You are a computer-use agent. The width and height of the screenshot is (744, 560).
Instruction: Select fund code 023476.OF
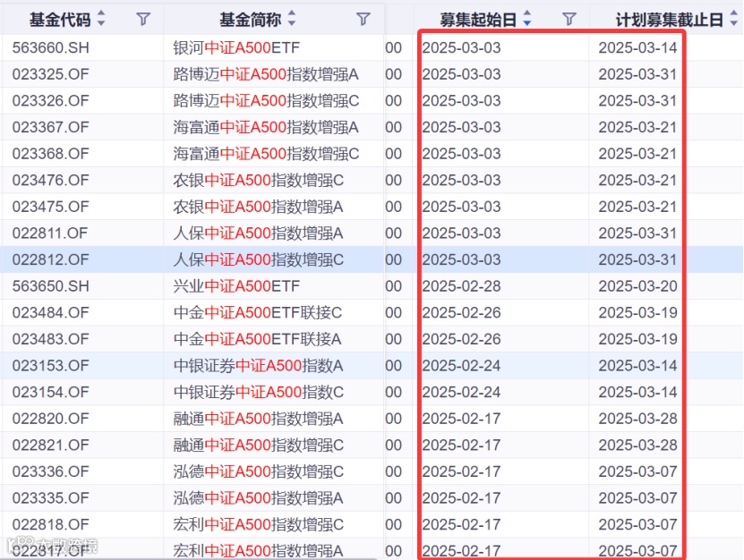(51, 181)
